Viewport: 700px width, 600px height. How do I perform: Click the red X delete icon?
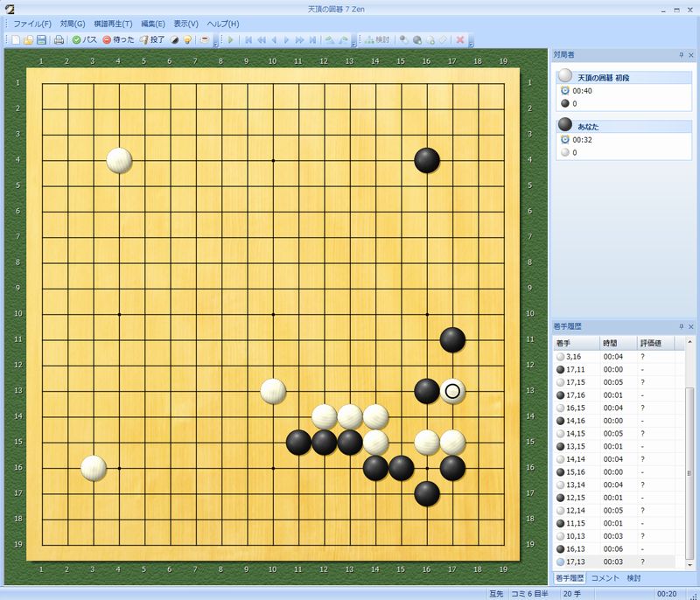pyautogui.click(x=460, y=39)
